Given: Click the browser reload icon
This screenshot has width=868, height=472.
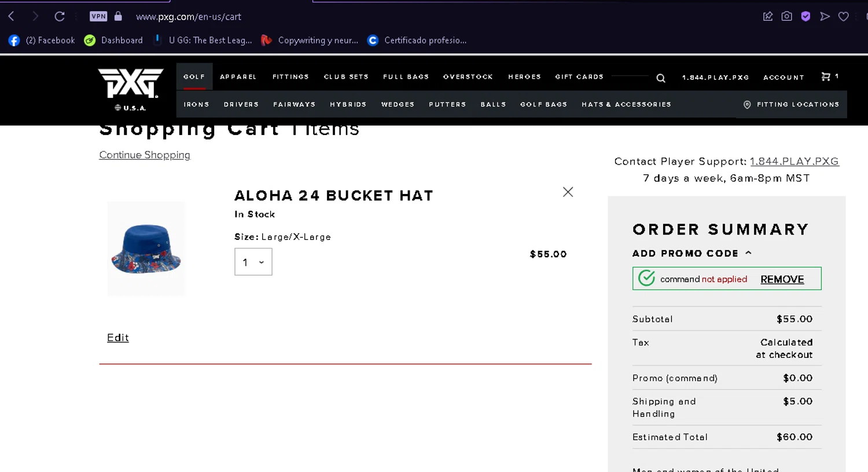Looking at the screenshot, I should click(60, 16).
